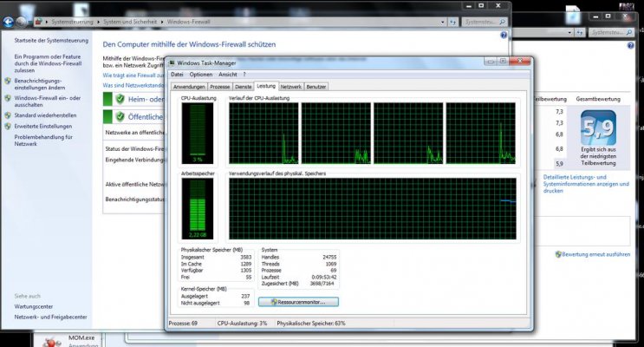Screen dimensions: 644x347
Task: Open Startseite der Systemsteuerung link
Action: click(x=51, y=40)
